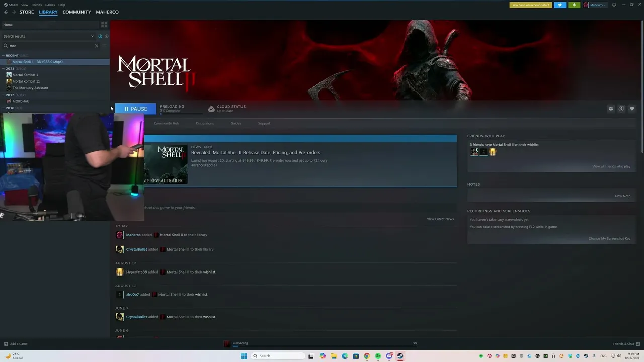The image size is (644, 362).
Task: Open Mortal Kombat 1 from the list
Action: [25, 75]
